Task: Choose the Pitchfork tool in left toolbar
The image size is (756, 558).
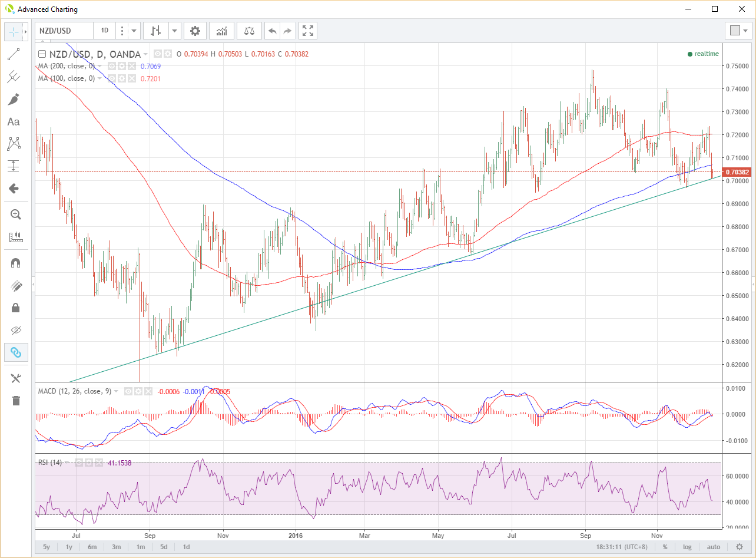Action: (x=14, y=77)
